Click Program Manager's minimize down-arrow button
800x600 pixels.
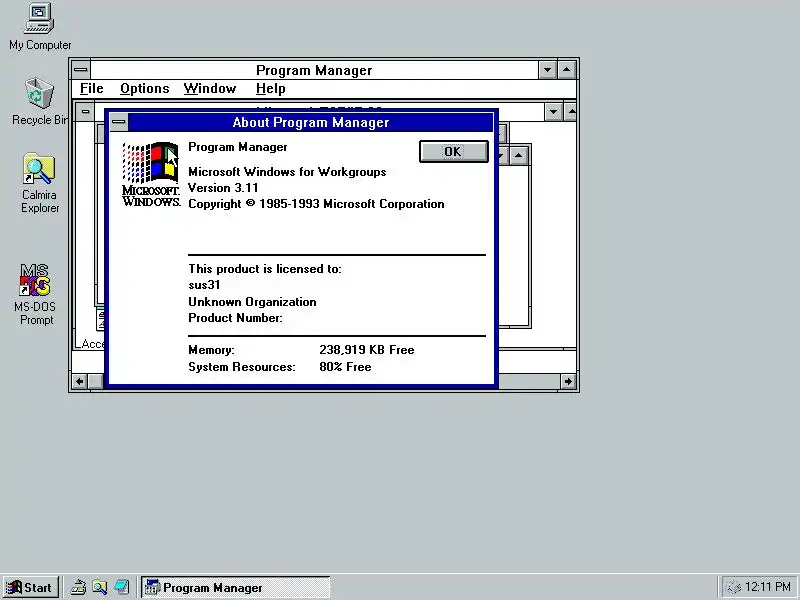point(547,70)
